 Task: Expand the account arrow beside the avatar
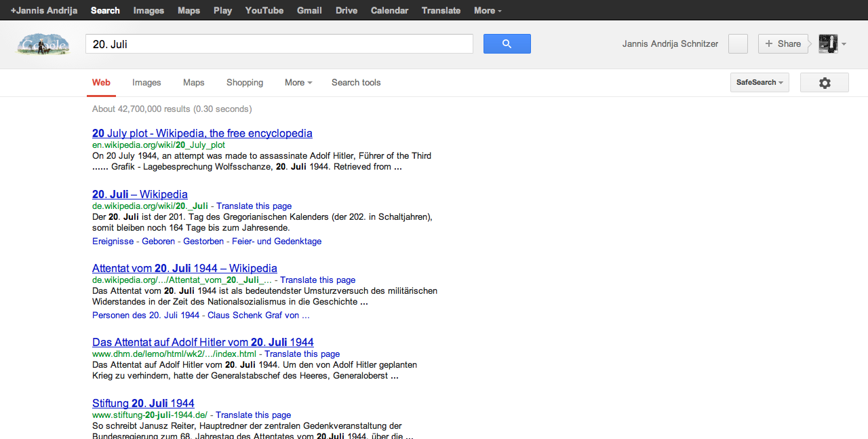pos(844,44)
